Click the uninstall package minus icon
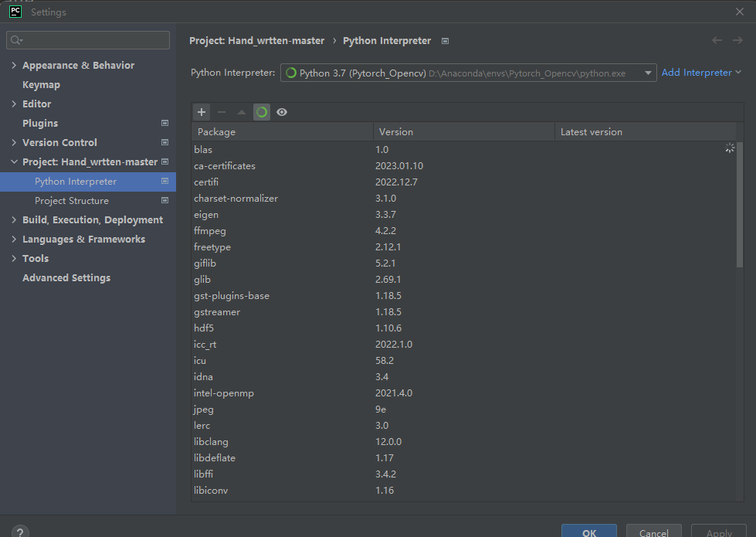This screenshot has height=537, width=756. point(222,112)
